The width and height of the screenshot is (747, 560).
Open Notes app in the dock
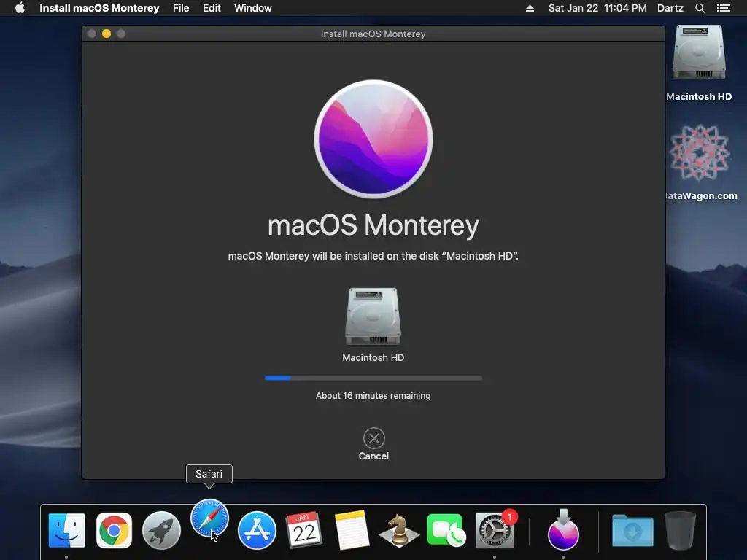[352, 530]
